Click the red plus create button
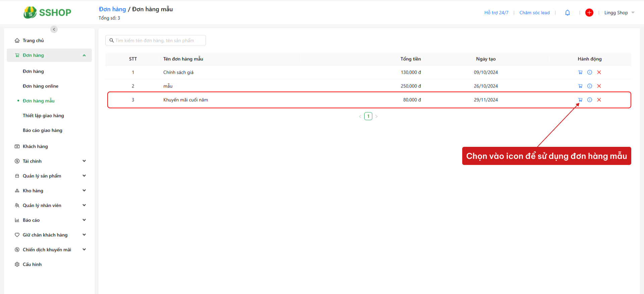The height and width of the screenshot is (294, 644). point(589,13)
